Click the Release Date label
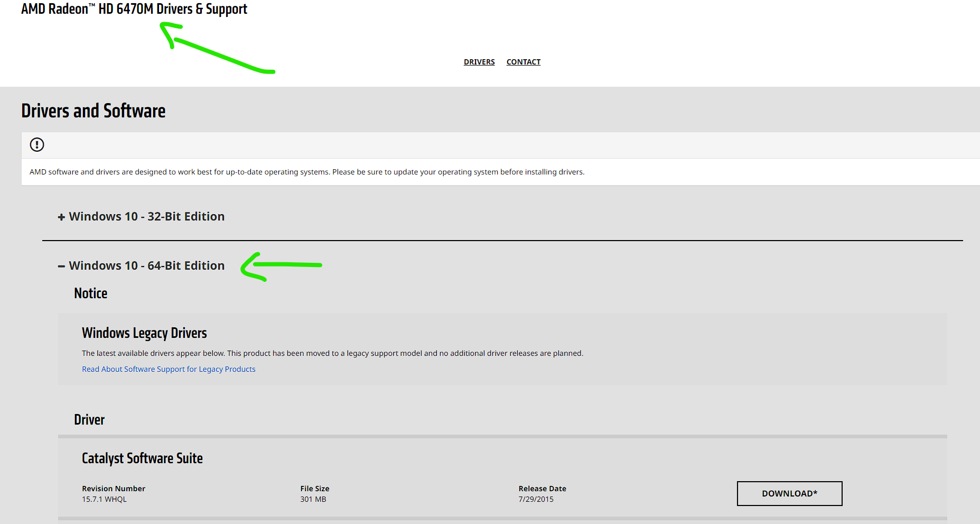Viewport: 980px width, 524px height. pos(542,489)
